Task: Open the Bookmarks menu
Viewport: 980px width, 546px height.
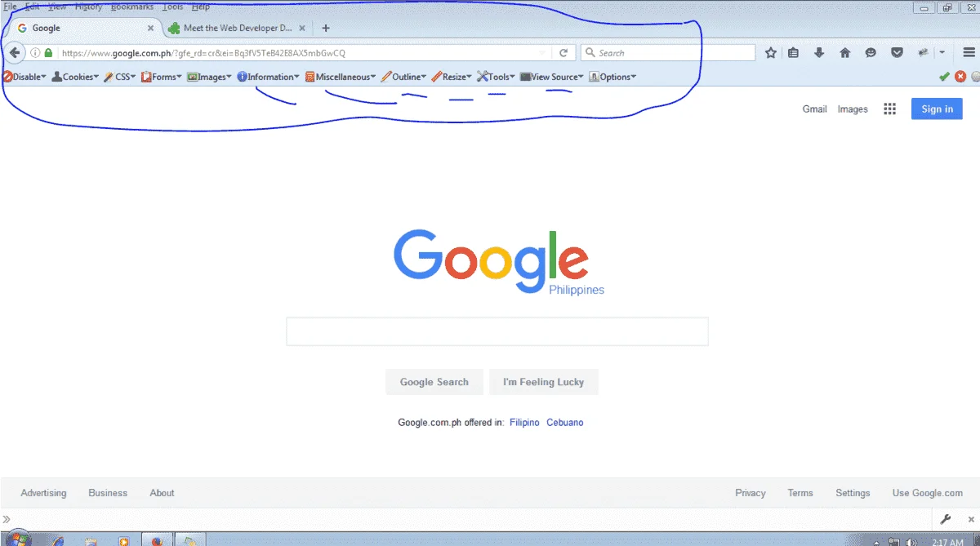Action: [x=132, y=7]
